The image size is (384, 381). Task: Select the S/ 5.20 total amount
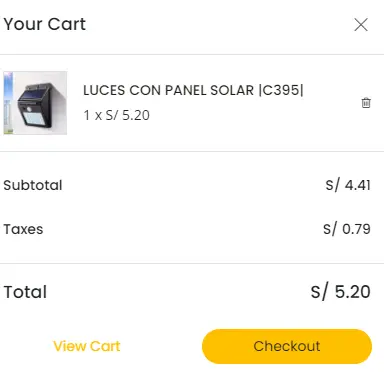341,292
